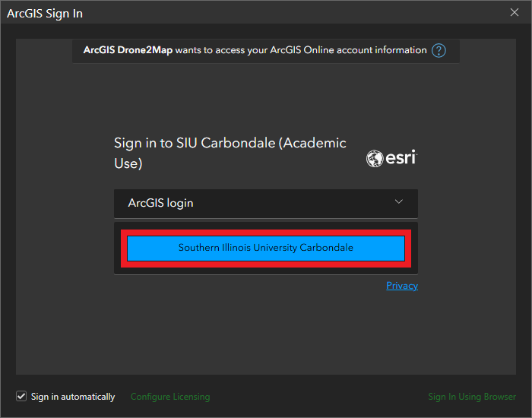Close the ArcGIS Sign In dialog
Screen dimensions: 532x418
pos(515,12)
